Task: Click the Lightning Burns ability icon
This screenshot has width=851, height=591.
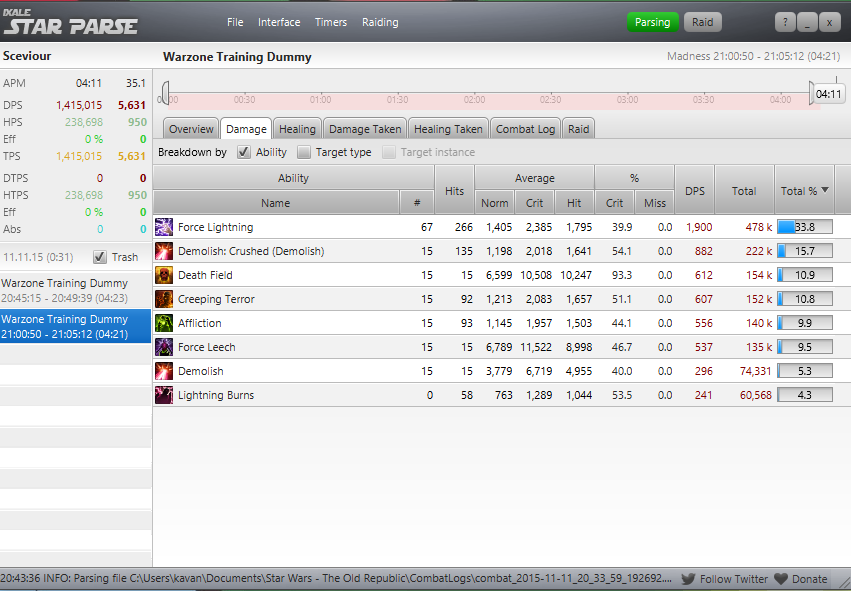Action: 164,395
